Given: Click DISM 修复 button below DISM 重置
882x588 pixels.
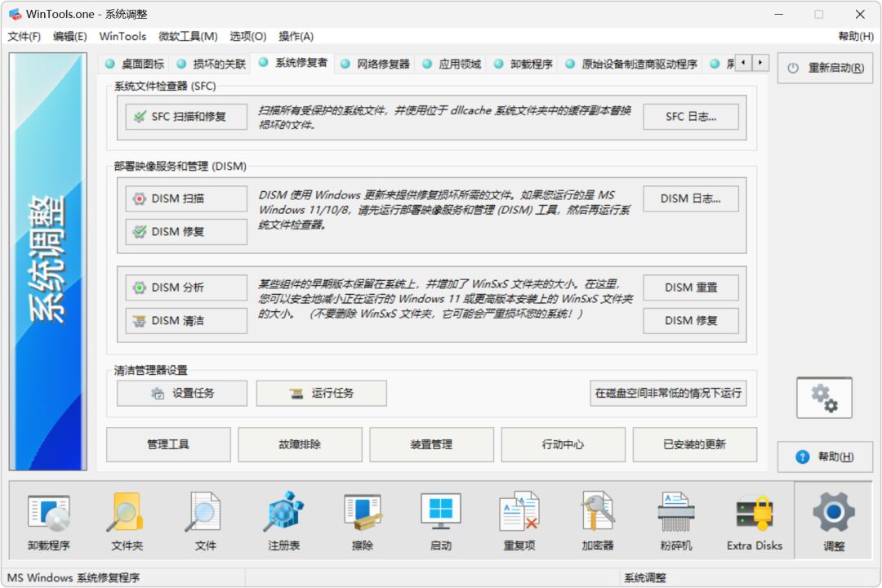Looking at the screenshot, I should 691,321.
